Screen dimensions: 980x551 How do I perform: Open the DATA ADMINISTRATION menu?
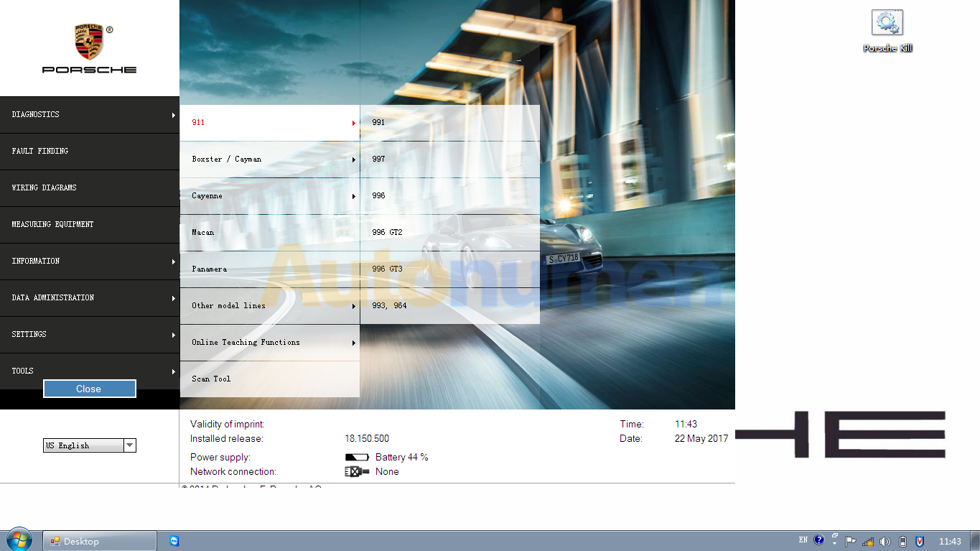point(90,298)
